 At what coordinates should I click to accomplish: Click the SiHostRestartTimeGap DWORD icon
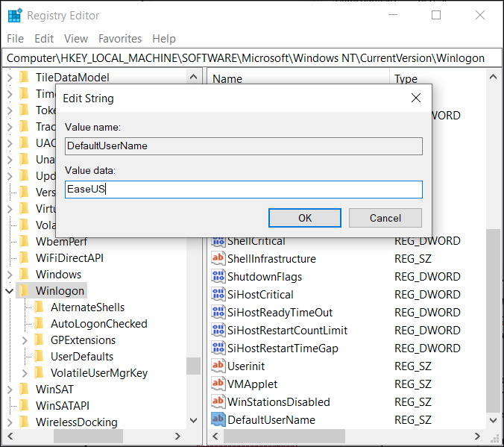(x=218, y=348)
